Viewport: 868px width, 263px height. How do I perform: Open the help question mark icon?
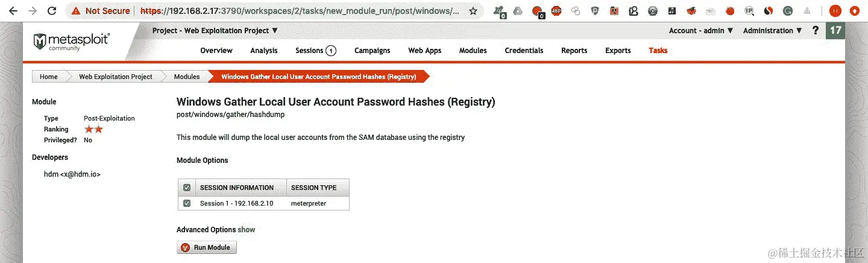(816, 31)
